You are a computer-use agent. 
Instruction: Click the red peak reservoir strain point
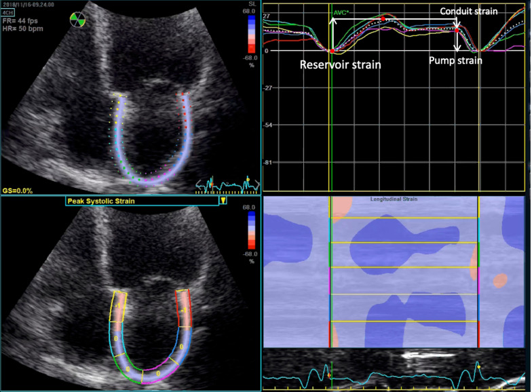click(x=384, y=19)
